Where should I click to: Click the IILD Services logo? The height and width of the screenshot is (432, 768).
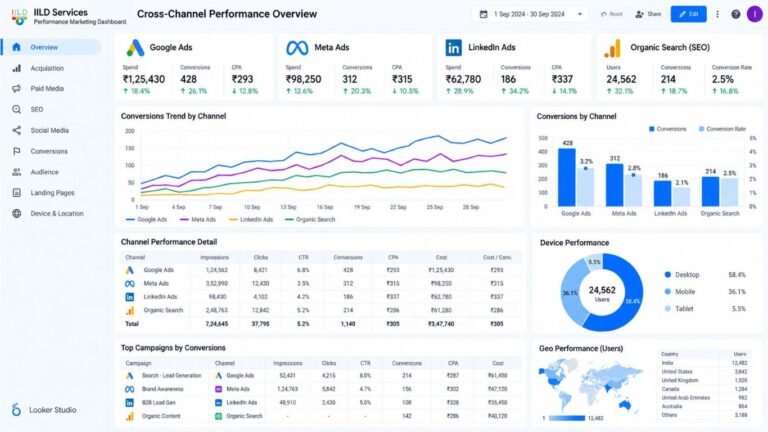click(19, 17)
